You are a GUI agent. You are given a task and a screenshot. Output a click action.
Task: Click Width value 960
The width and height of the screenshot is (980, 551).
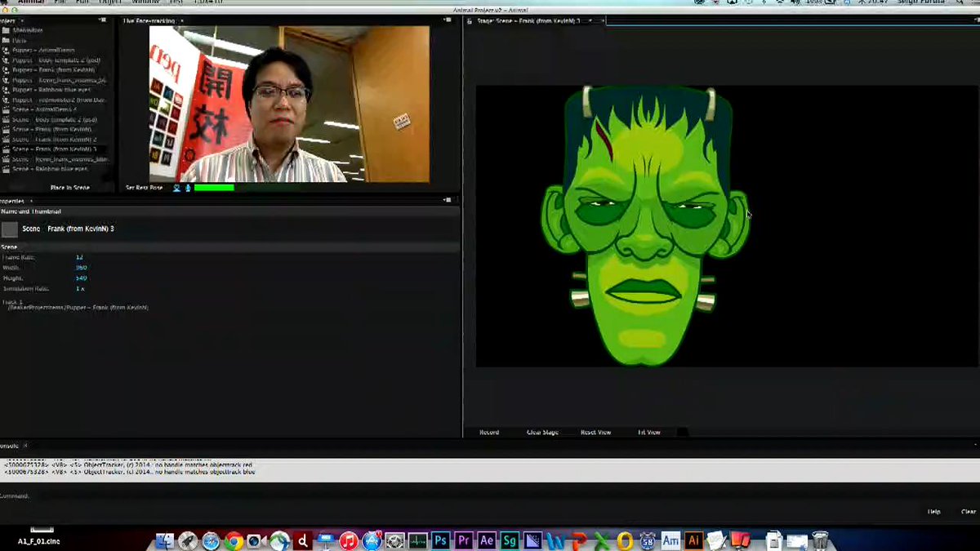pos(81,268)
